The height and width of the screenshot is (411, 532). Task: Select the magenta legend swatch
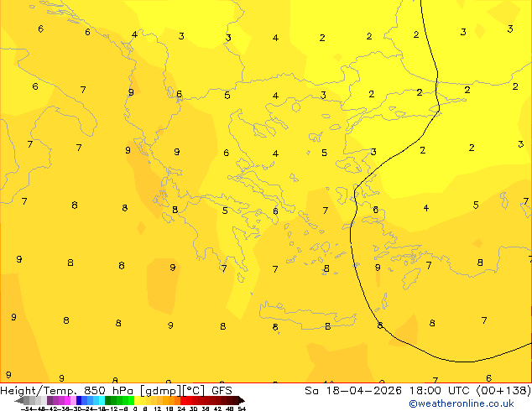(67, 401)
